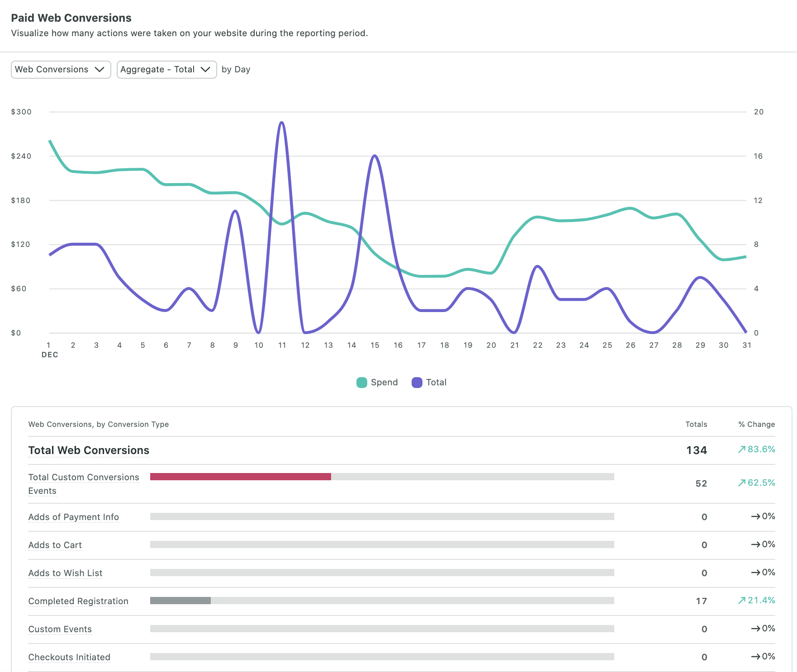Click the Paid Web Conversions heading
Image resolution: width=797 pixels, height=672 pixels.
coord(71,18)
